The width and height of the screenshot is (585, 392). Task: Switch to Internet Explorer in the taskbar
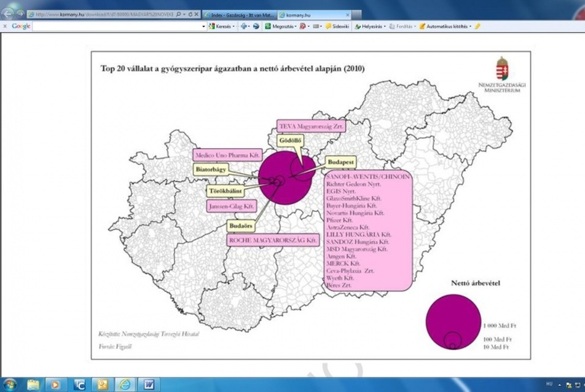click(x=125, y=385)
